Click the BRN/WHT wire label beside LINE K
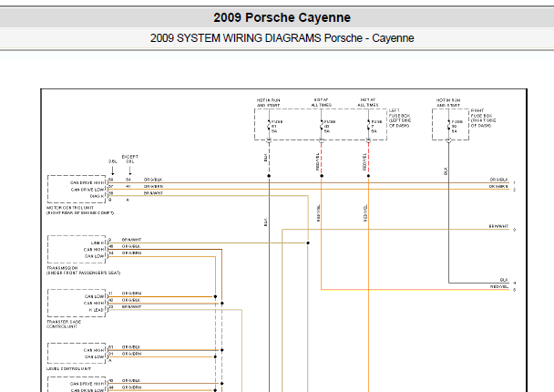The height and width of the screenshot is (392, 554). (131, 240)
